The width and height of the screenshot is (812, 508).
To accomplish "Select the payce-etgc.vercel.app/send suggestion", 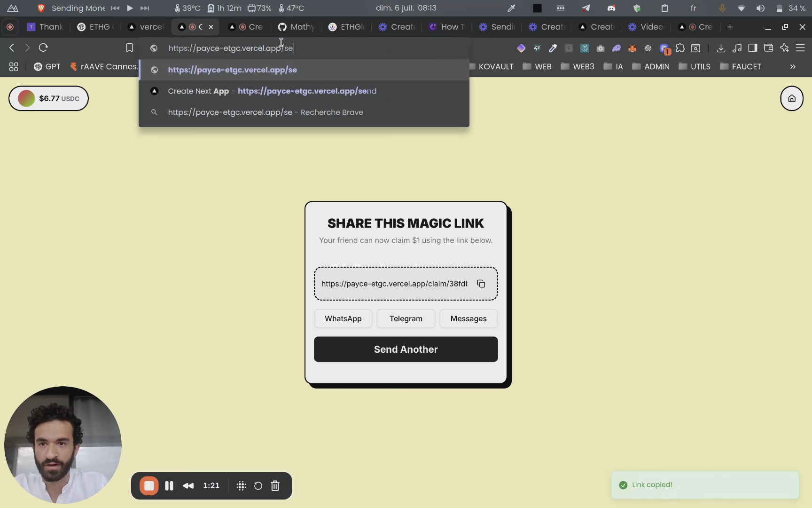I will click(304, 91).
